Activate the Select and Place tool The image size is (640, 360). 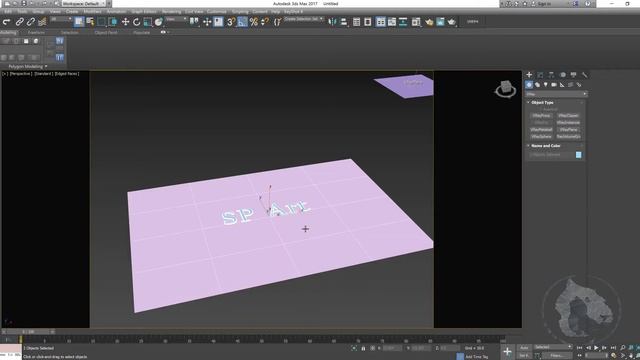click(x=158, y=22)
